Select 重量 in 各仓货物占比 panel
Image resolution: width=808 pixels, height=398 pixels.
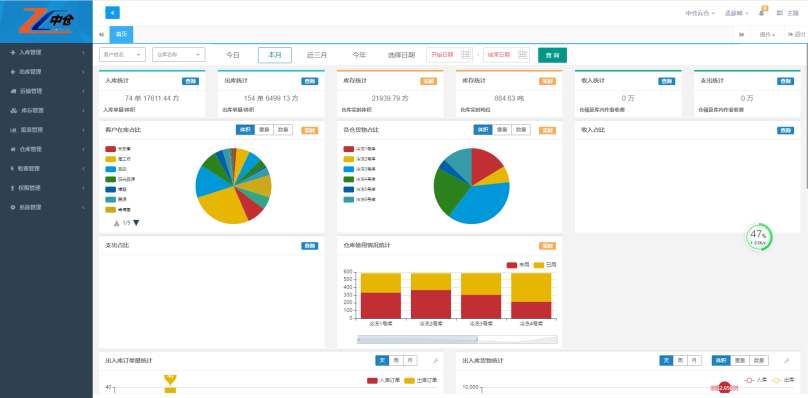(502, 130)
